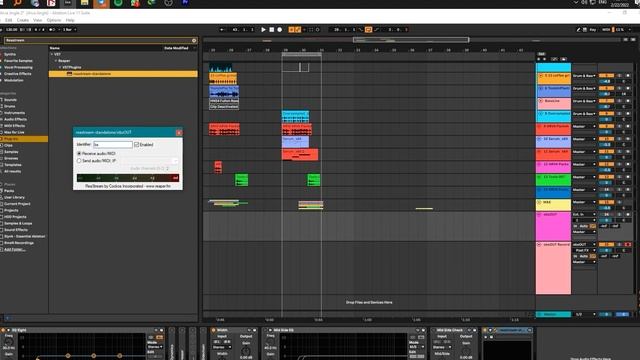This screenshot has width=640, height=360.
Task: Collapse the VSTPlugins folder in browser
Action: click(60, 67)
